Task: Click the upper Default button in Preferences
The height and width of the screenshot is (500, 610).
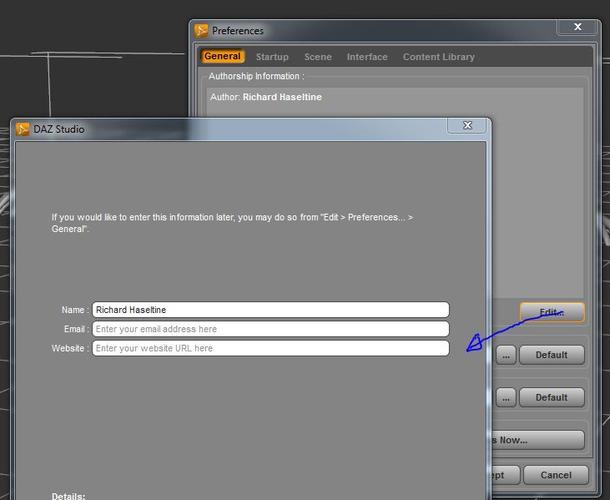Action: coord(552,355)
